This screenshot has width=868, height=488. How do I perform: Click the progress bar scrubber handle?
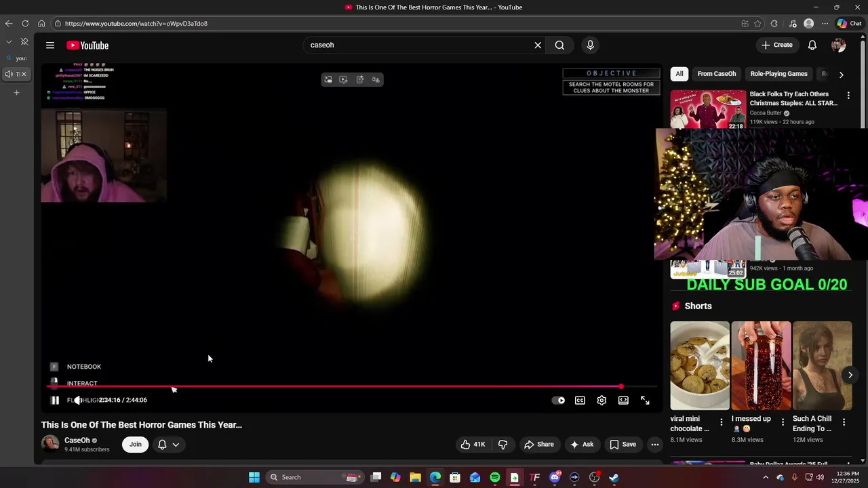point(620,387)
